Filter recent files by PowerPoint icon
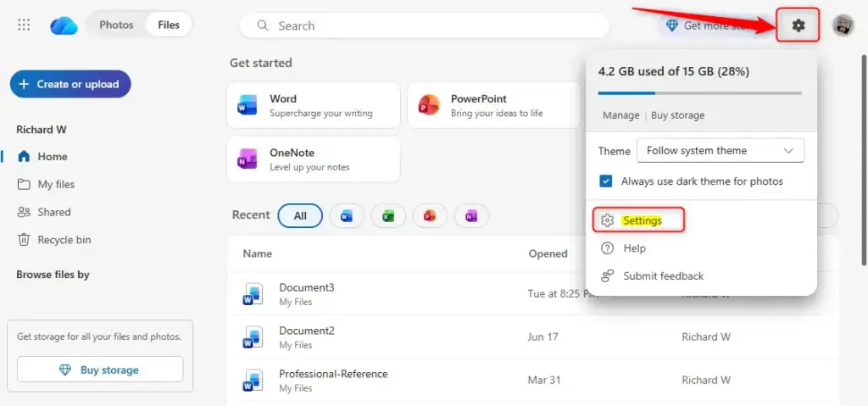Image resolution: width=868 pixels, height=406 pixels. click(430, 216)
